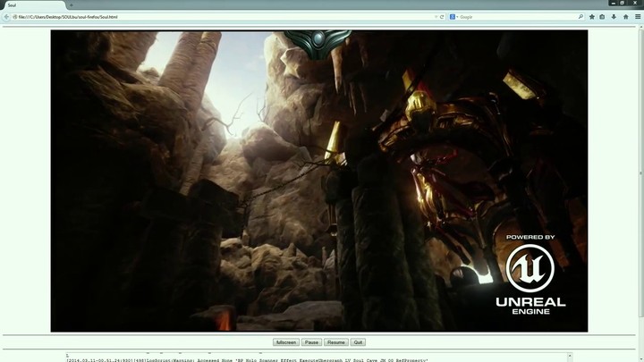This screenshot has width=644, height=362.
Task: Go back using the browser back arrow
Action: tap(6, 17)
